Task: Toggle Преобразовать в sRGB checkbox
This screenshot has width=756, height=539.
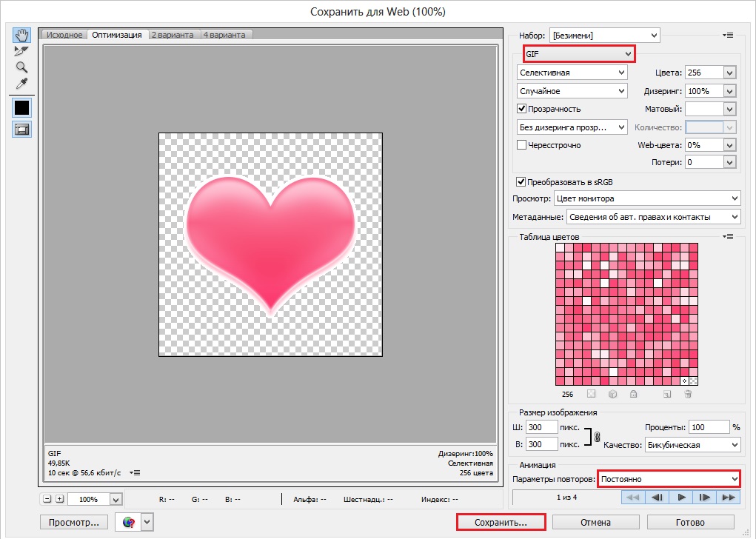Action: pyautogui.click(x=521, y=181)
